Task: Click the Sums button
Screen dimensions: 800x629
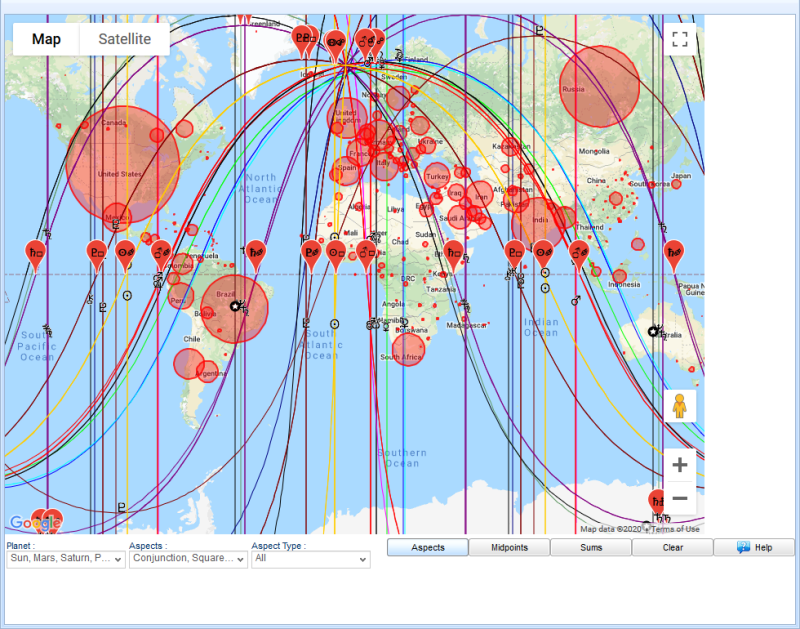Action: [591, 548]
